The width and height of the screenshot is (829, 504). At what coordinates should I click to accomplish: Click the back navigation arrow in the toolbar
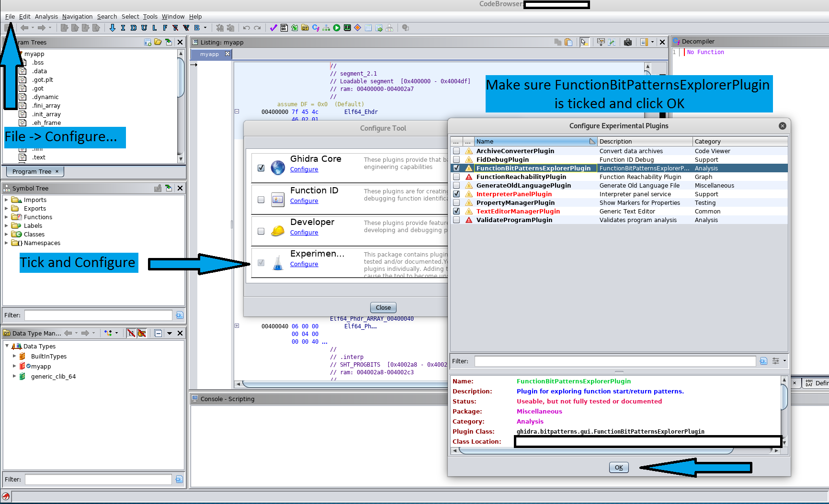(24, 28)
